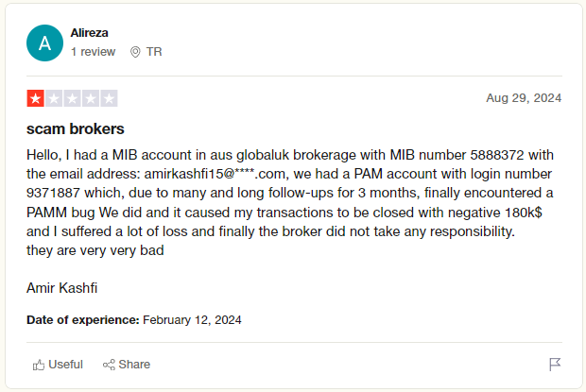Click the share nodes icon
586x392 pixels.
coord(109,365)
